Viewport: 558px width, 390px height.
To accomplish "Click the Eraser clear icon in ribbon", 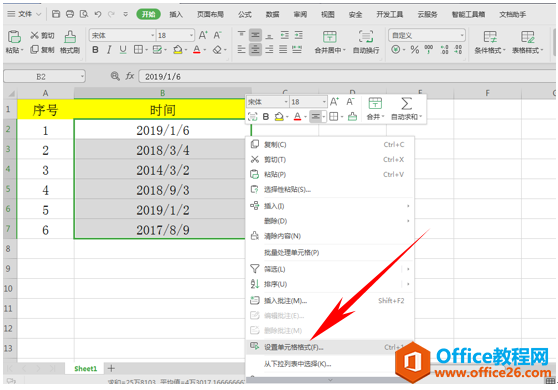I will 217,50.
